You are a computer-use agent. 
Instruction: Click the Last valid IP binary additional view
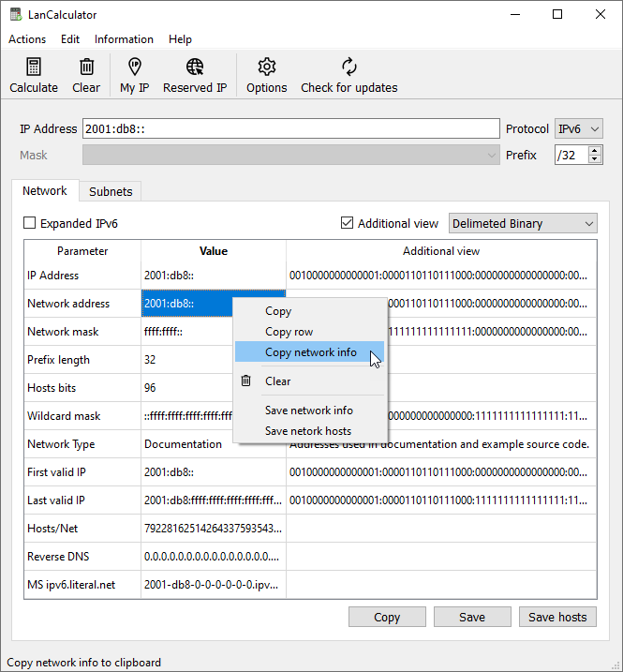[441, 500]
